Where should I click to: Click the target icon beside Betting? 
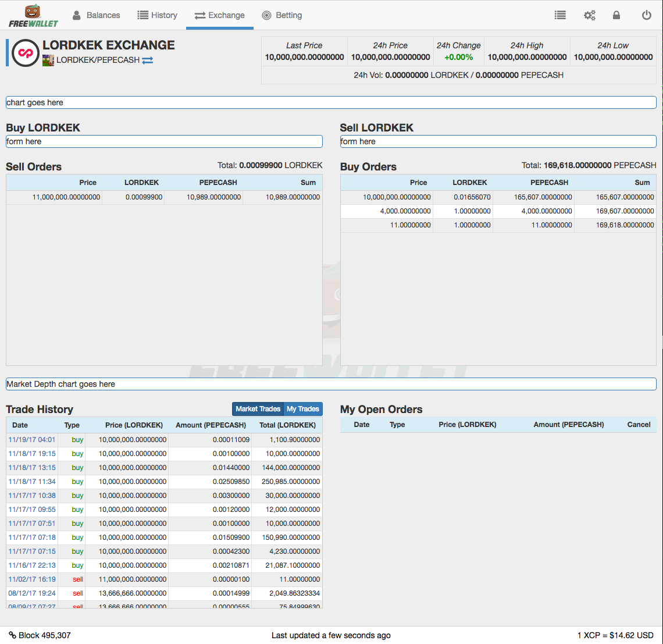[x=266, y=15]
